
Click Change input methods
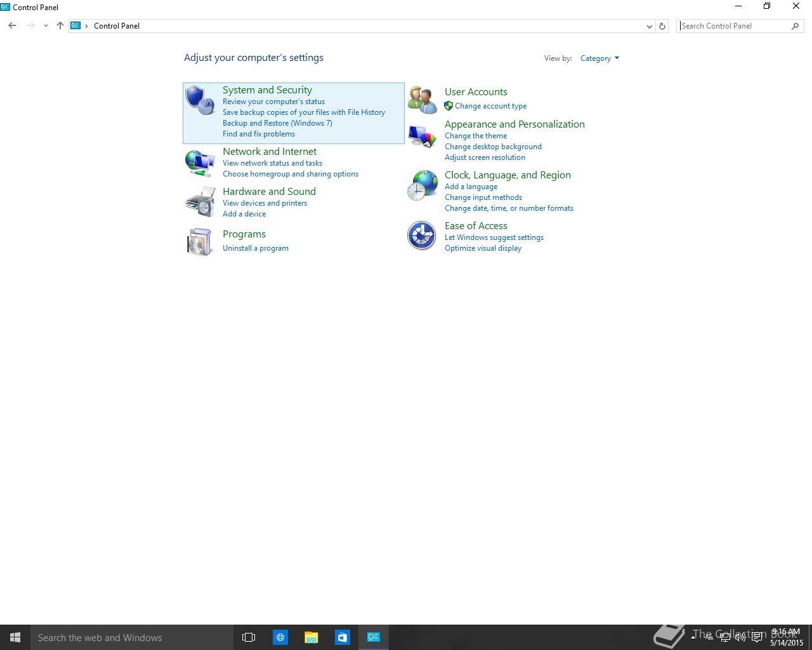tap(483, 197)
